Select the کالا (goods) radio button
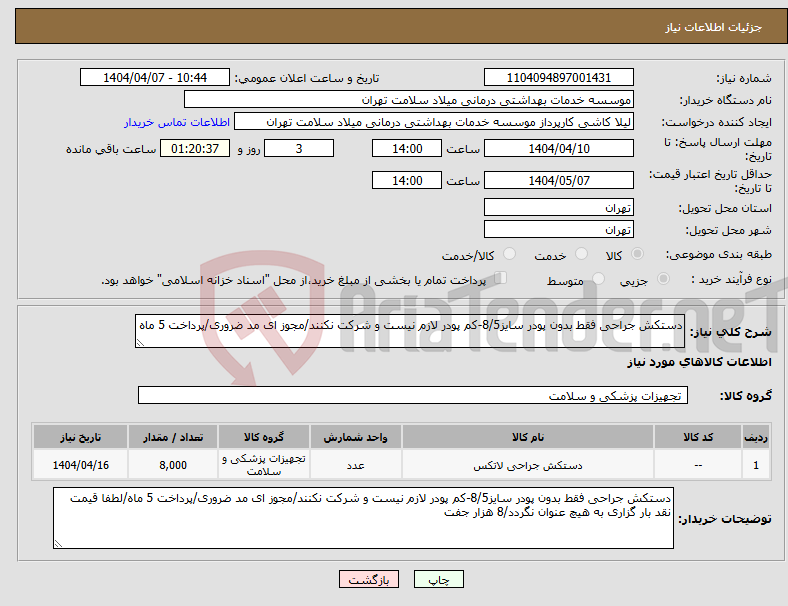The width and height of the screenshot is (788, 606). pos(637,254)
